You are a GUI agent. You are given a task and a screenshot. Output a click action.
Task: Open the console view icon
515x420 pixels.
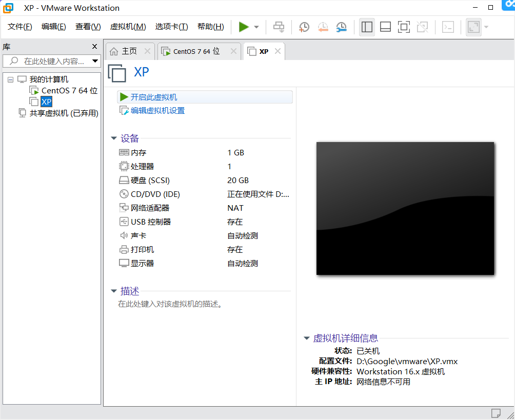448,27
